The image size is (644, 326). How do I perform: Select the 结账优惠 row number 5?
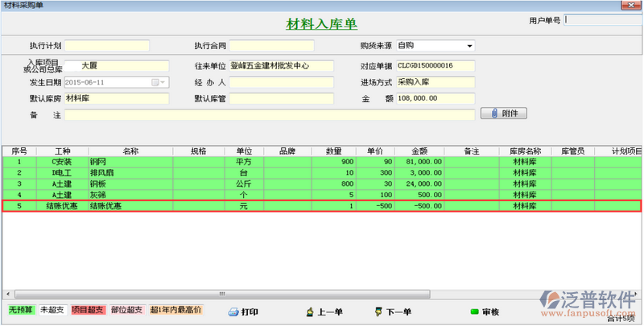(19, 206)
